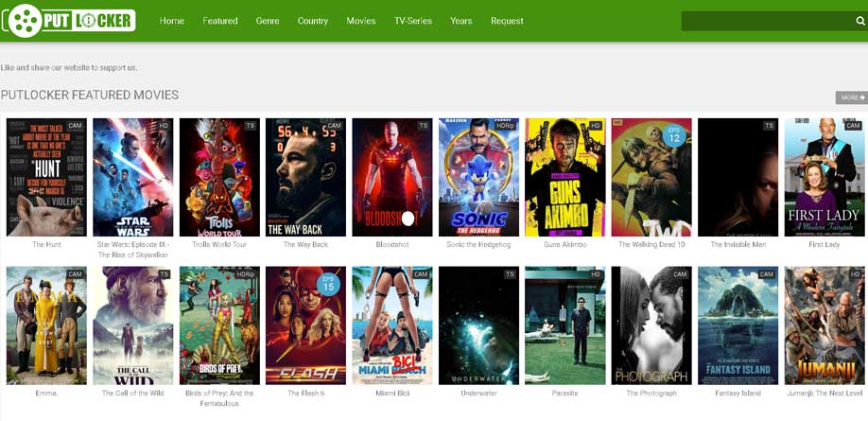868x421 pixels.
Task: Open The Photograph poster
Action: [651, 325]
